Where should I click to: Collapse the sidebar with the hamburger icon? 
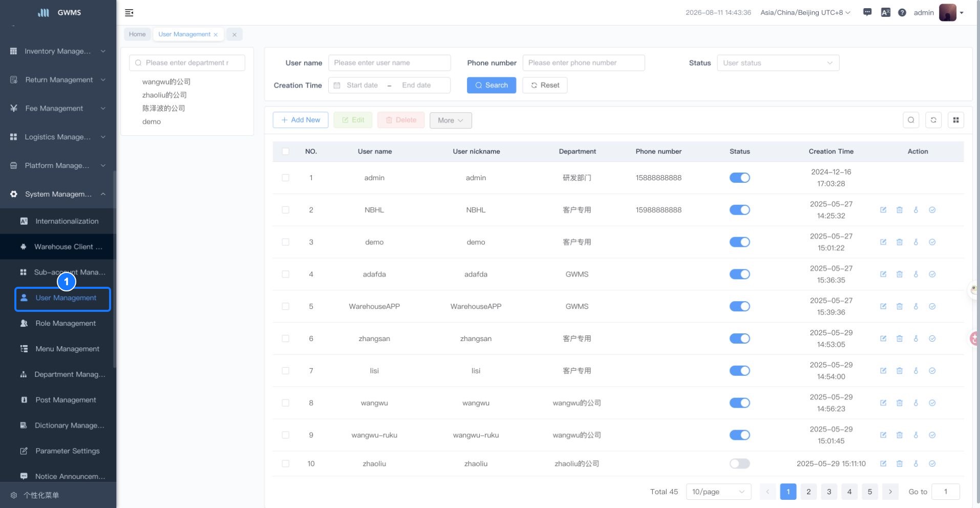tap(129, 13)
